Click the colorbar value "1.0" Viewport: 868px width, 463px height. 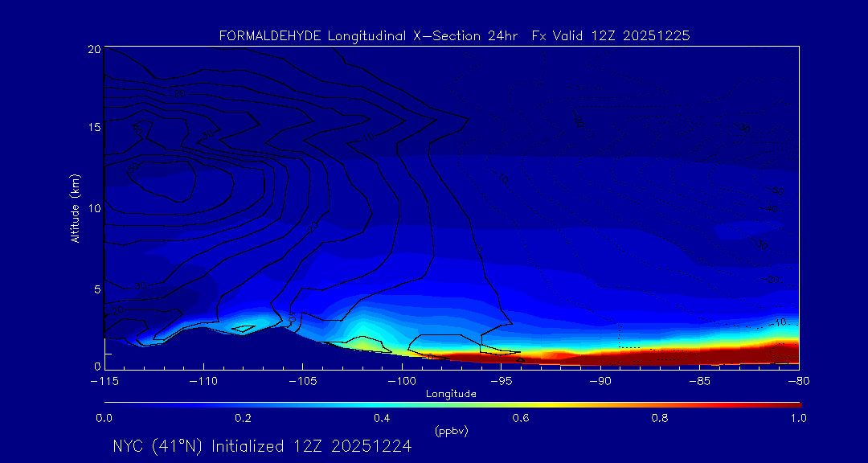click(798, 418)
